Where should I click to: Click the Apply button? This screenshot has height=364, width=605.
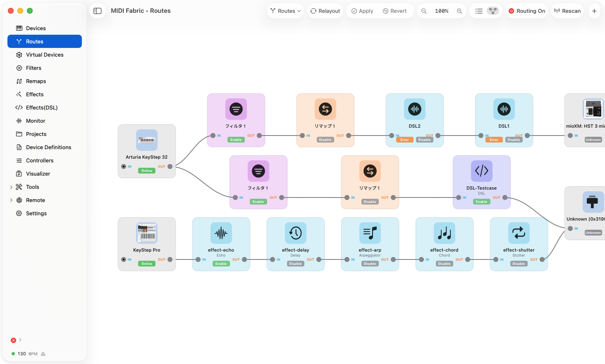coord(362,11)
